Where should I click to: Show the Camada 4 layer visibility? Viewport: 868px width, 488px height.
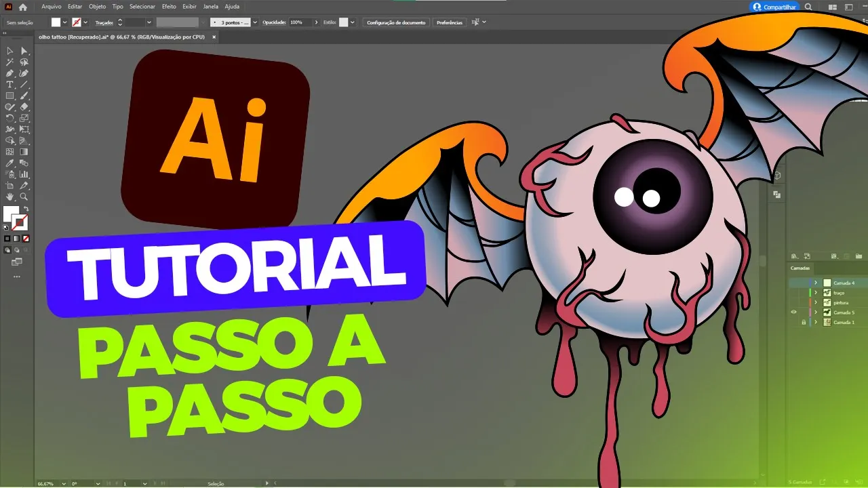coord(793,283)
